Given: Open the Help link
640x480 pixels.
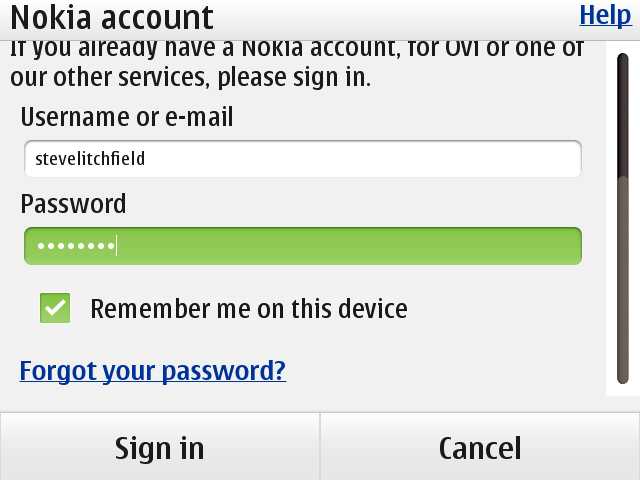Looking at the screenshot, I should click(x=605, y=15).
